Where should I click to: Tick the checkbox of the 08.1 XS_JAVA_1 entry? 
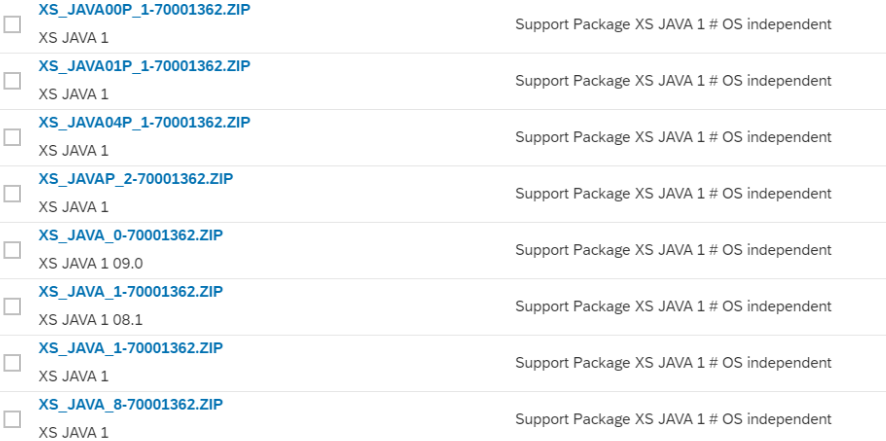pyautogui.click(x=12, y=306)
